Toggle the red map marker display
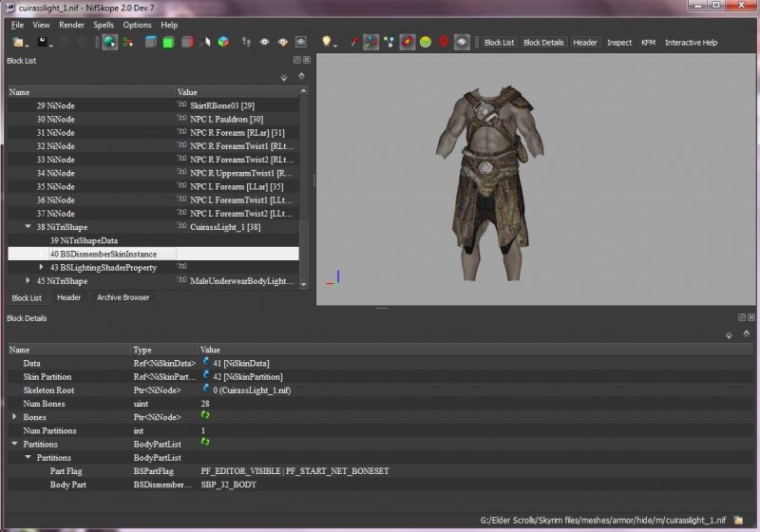The width and height of the screenshot is (760, 532). [444, 42]
